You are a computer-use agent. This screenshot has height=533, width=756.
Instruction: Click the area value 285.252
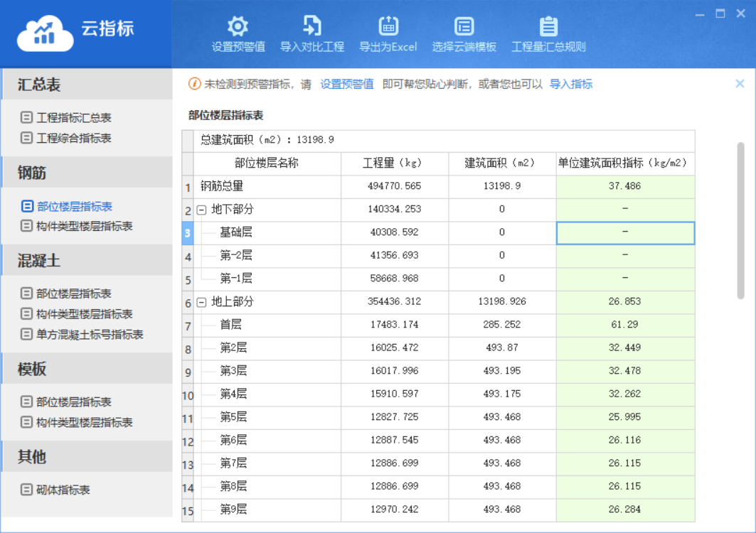[502, 325]
